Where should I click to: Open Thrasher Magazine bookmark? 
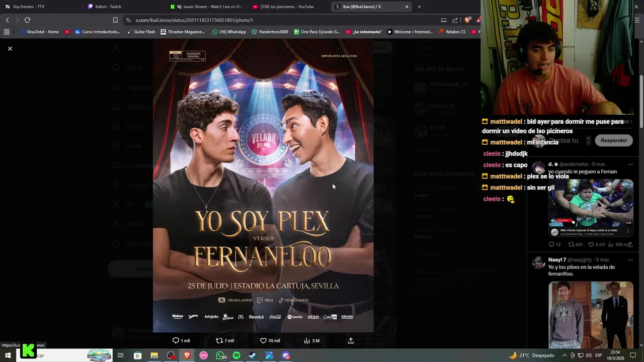(x=183, y=32)
